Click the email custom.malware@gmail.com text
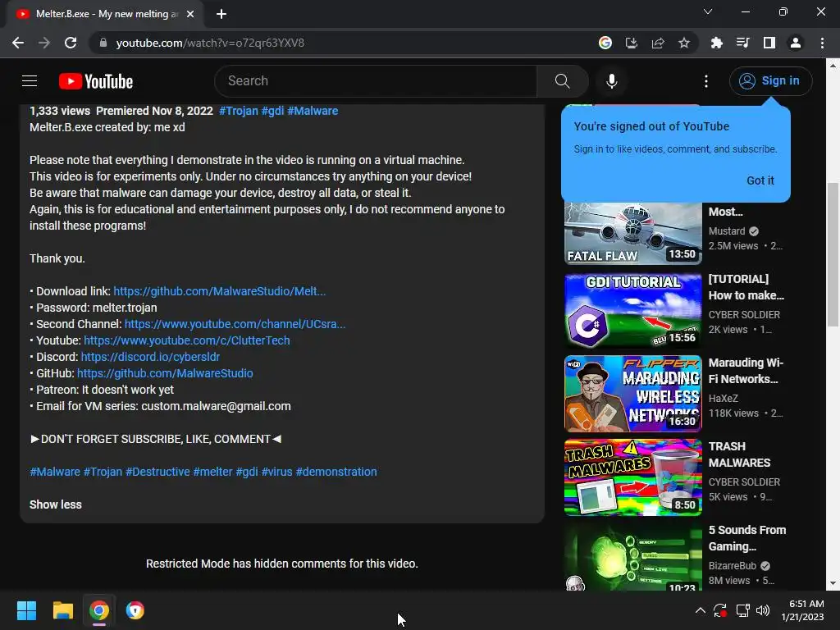This screenshot has width=840, height=630. [216, 406]
